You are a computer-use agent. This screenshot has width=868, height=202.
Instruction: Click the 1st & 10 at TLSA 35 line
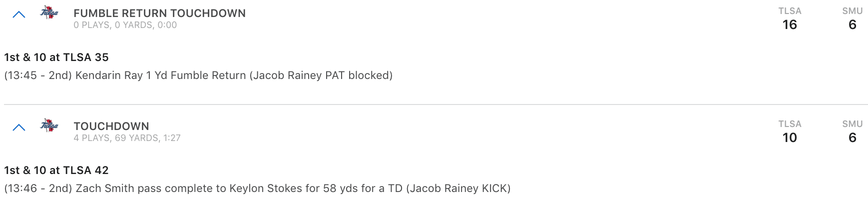pyautogui.click(x=56, y=57)
